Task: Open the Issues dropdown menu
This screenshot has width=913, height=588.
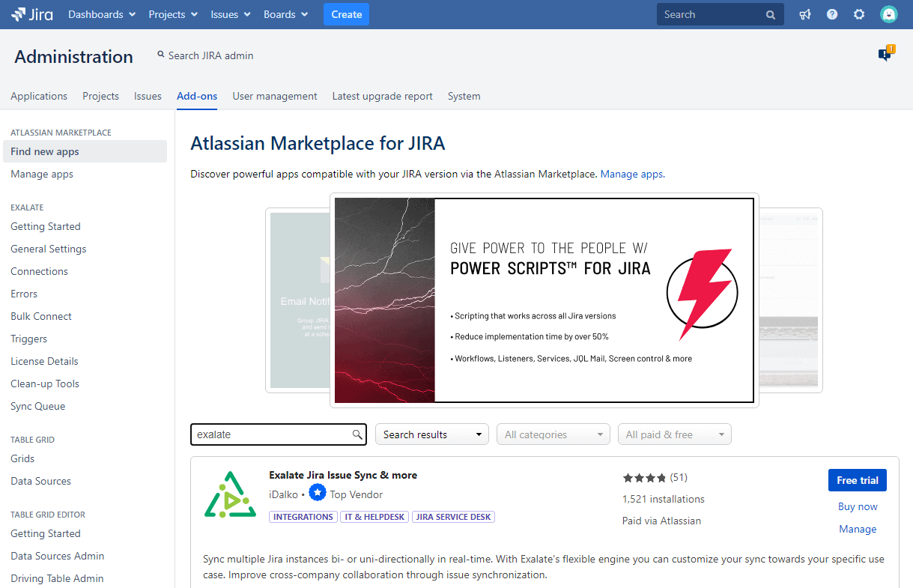Action: click(x=231, y=14)
